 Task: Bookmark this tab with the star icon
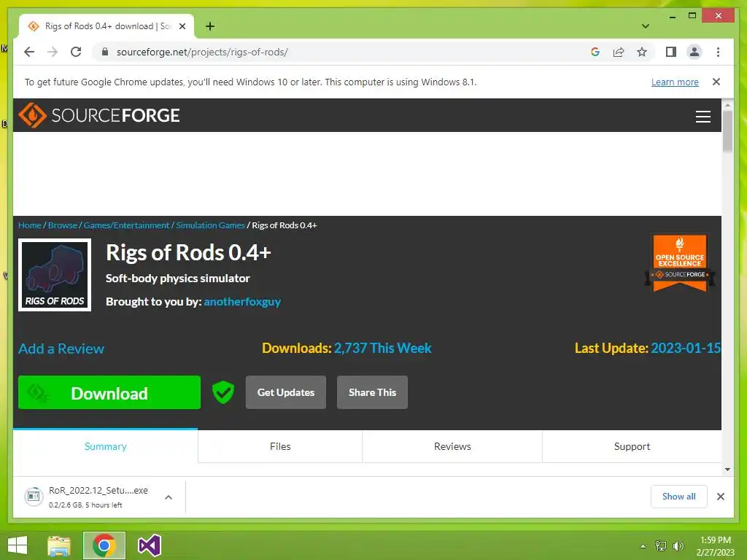[x=642, y=52]
